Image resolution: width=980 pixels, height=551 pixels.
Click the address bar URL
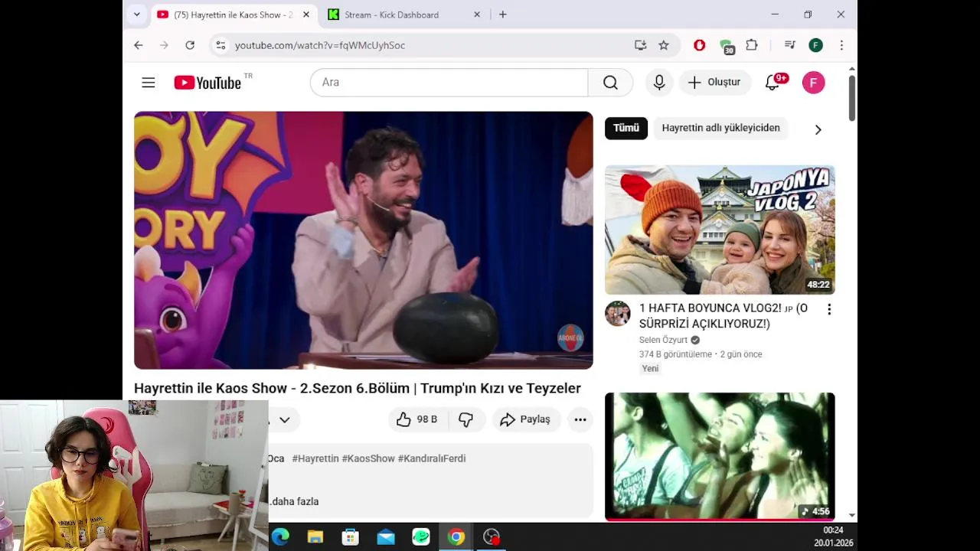click(x=320, y=45)
